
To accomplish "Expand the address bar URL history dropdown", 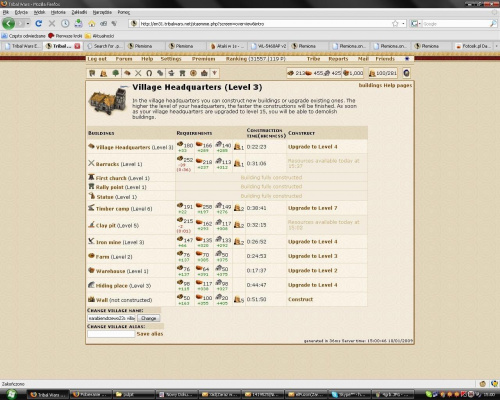I will pyautogui.click(x=403, y=24).
